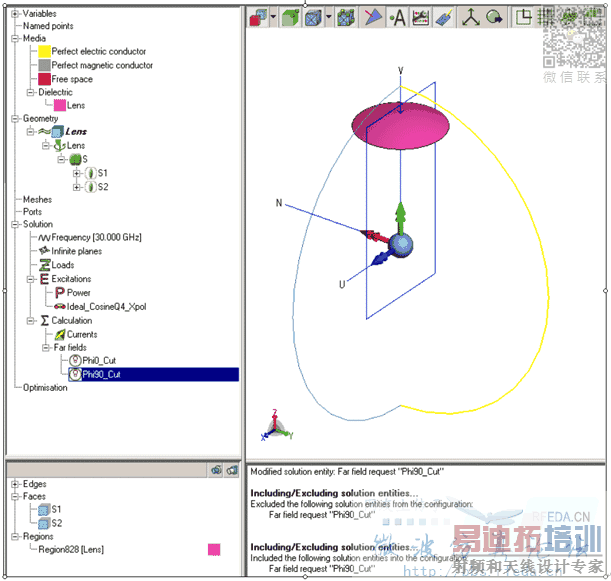Viewport: 611px width, 581px height.
Task: Collapse the Geometry tree node
Action: click(x=15, y=118)
